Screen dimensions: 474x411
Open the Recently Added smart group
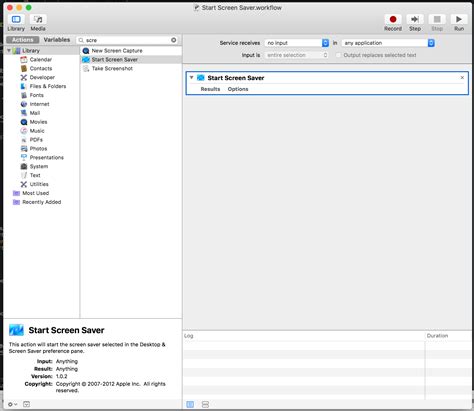point(41,202)
